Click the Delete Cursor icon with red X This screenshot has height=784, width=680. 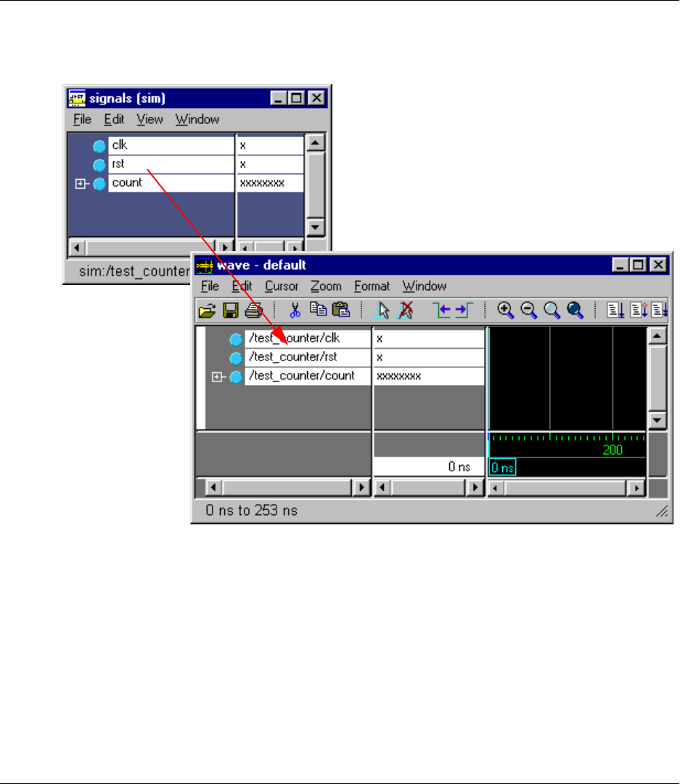coord(405,310)
